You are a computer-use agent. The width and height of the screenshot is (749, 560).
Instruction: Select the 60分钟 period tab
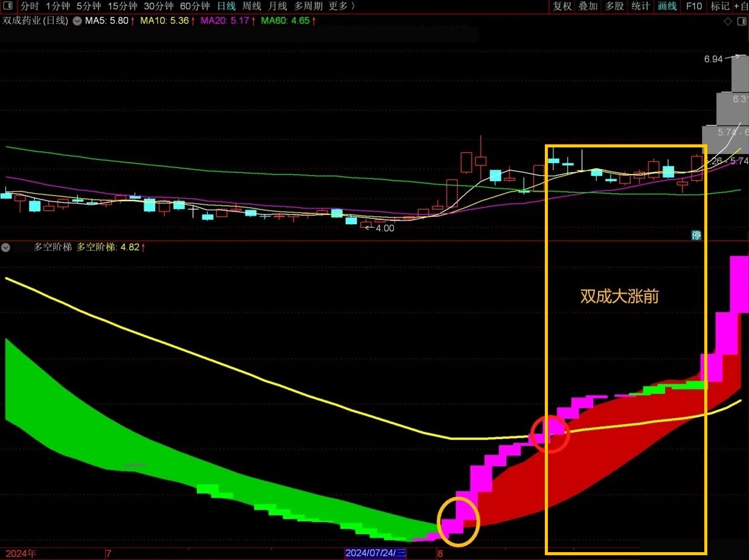(195, 6)
